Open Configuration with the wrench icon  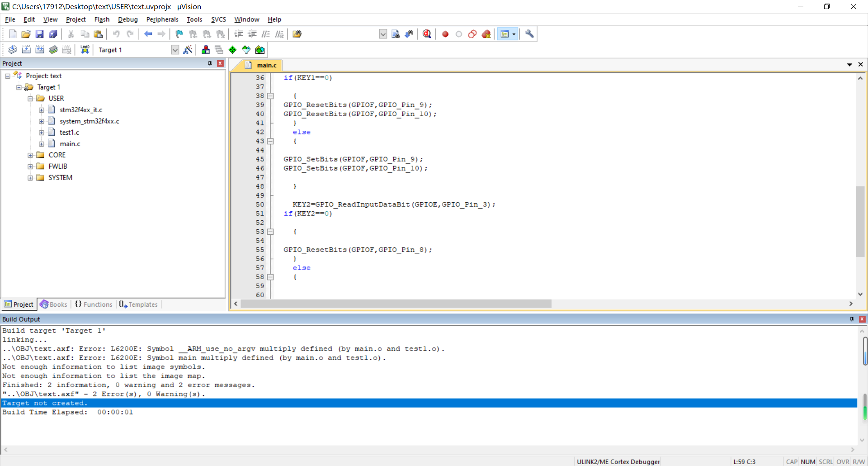[529, 34]
